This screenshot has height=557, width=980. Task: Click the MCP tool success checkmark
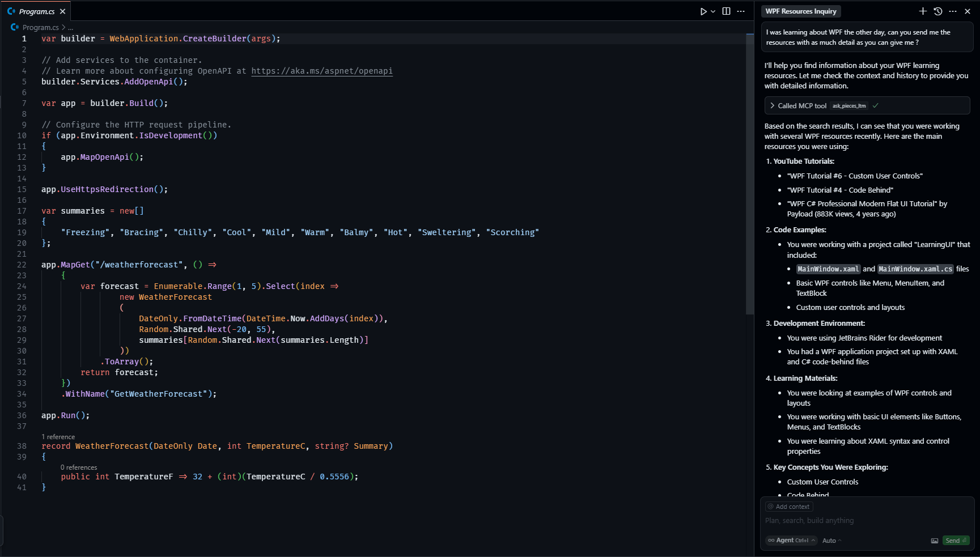[x=875, y=106]
